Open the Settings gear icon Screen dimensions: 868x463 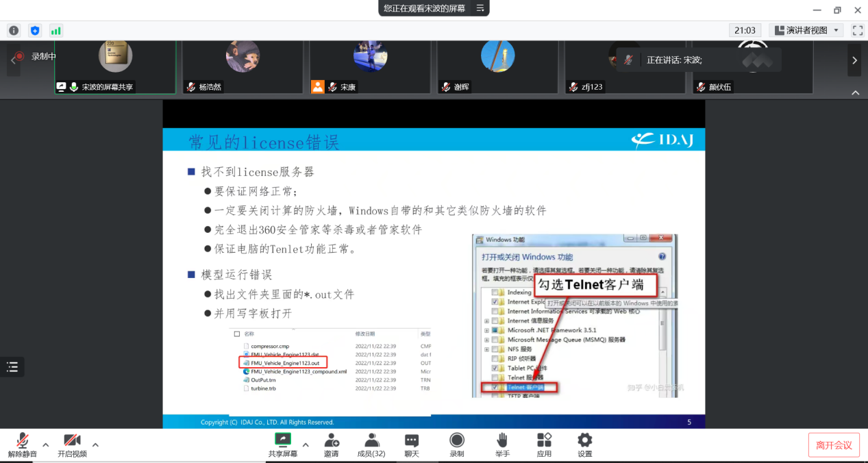[584, 445]
